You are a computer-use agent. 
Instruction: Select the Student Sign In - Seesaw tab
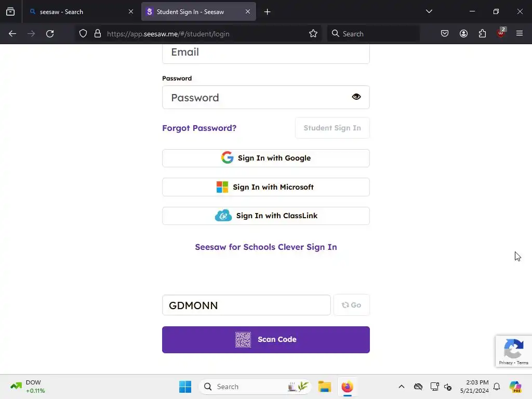coord(198,11)
